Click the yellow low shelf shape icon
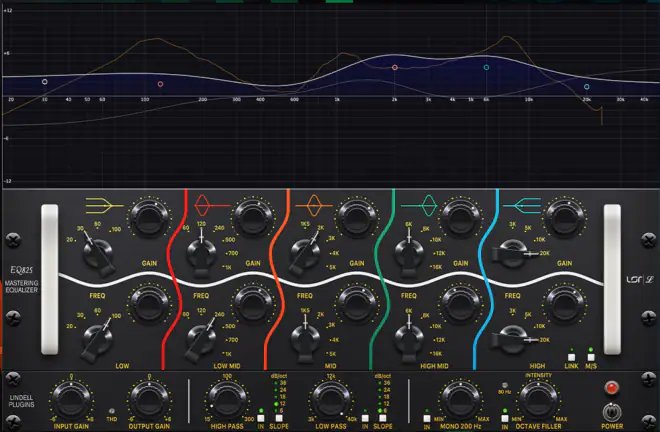660x432 pixels. tap(104, 205)
